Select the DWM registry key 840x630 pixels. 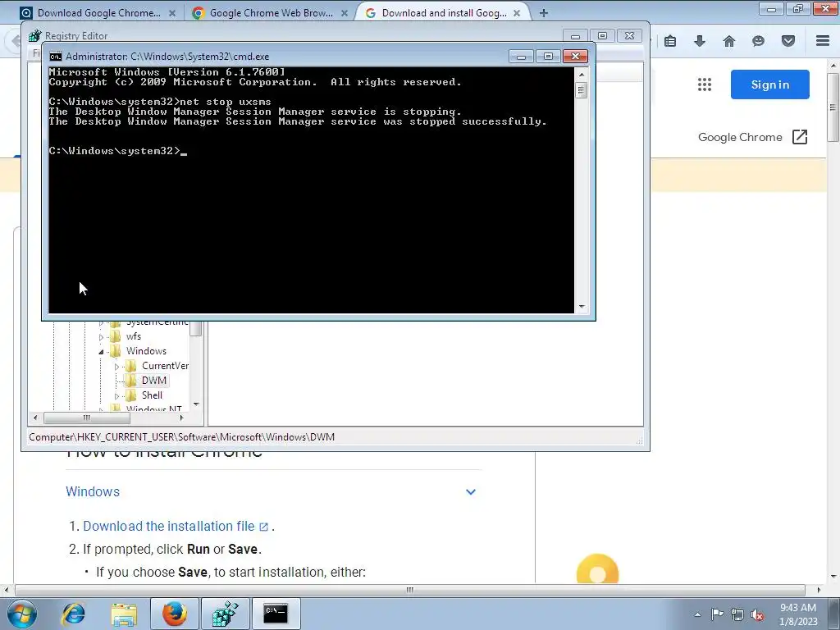[153, 381]
